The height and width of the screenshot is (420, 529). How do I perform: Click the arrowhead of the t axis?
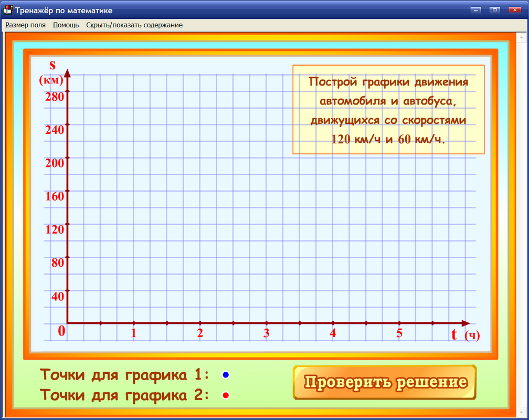[466, 324]
